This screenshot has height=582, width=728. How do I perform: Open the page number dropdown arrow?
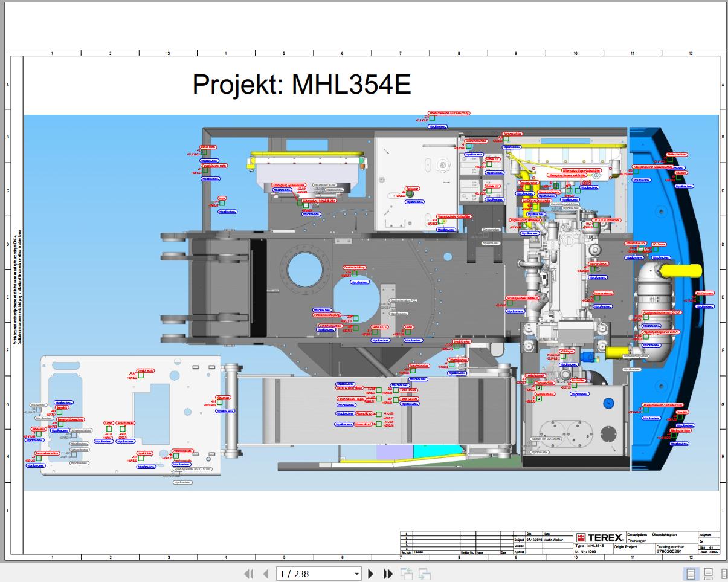356,574
